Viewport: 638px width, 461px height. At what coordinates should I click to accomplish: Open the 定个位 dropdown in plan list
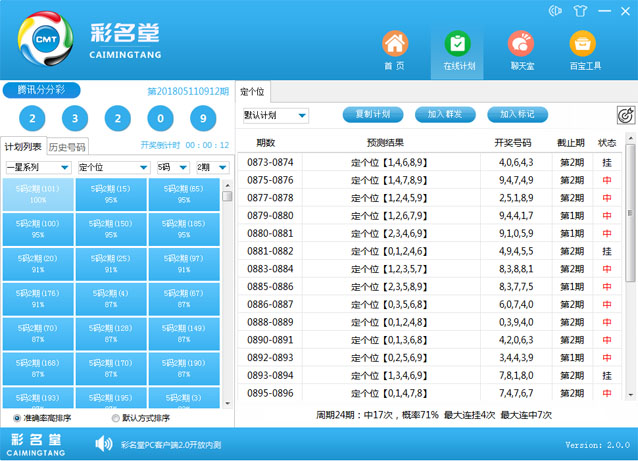114,167
